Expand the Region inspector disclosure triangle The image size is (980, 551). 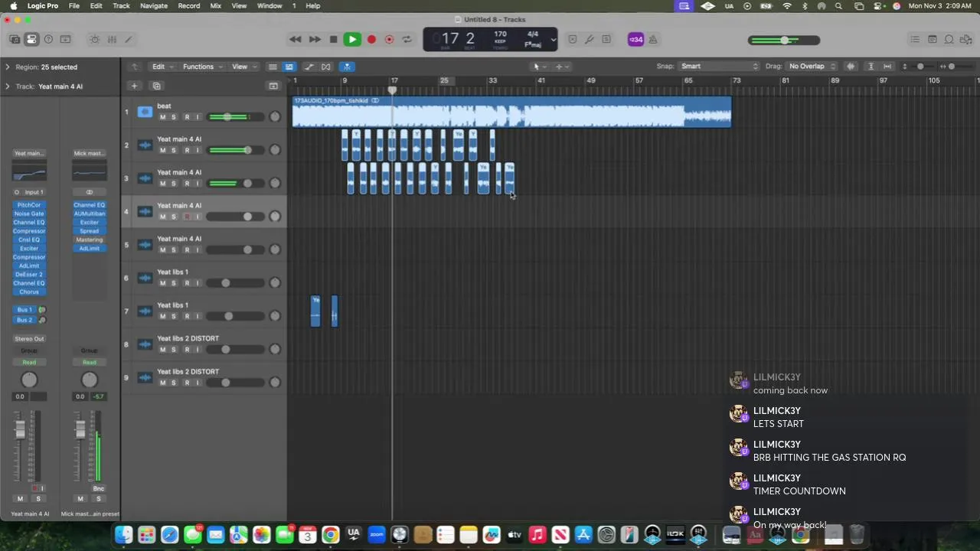[8, 67]
